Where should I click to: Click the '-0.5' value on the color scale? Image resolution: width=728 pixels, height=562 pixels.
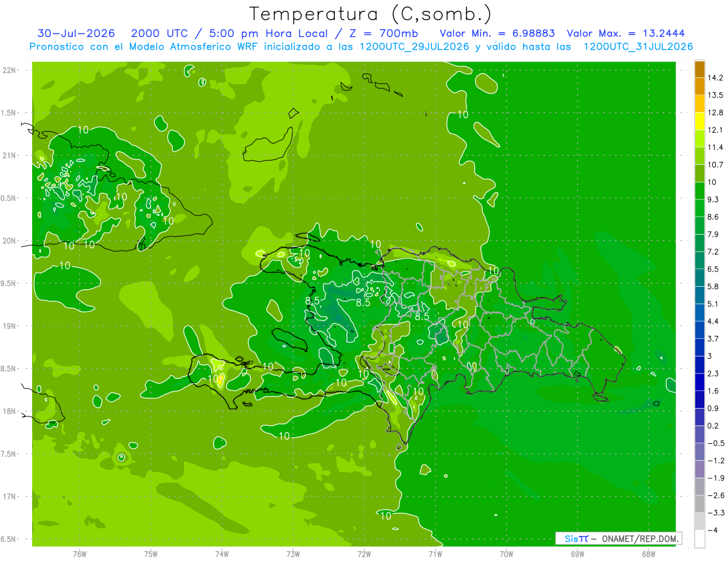pyautogui.click(x=716, y=443)
